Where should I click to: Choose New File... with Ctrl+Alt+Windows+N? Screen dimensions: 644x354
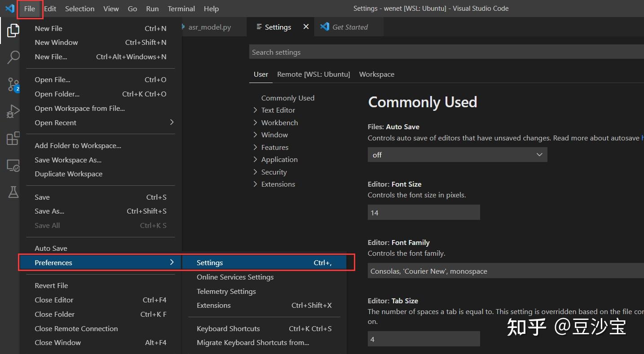pyautogui.click(x=101, y=57)
